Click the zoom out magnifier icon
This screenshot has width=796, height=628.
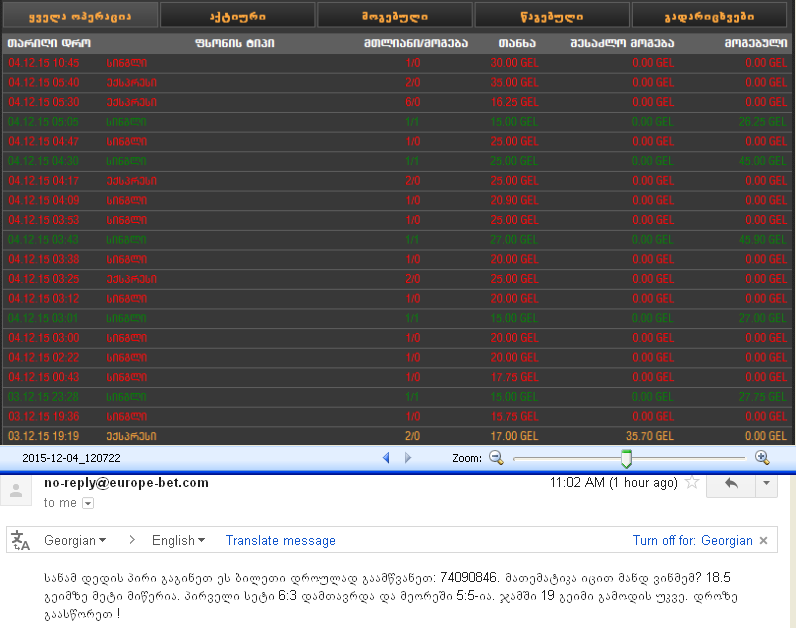tap(496, 457)
